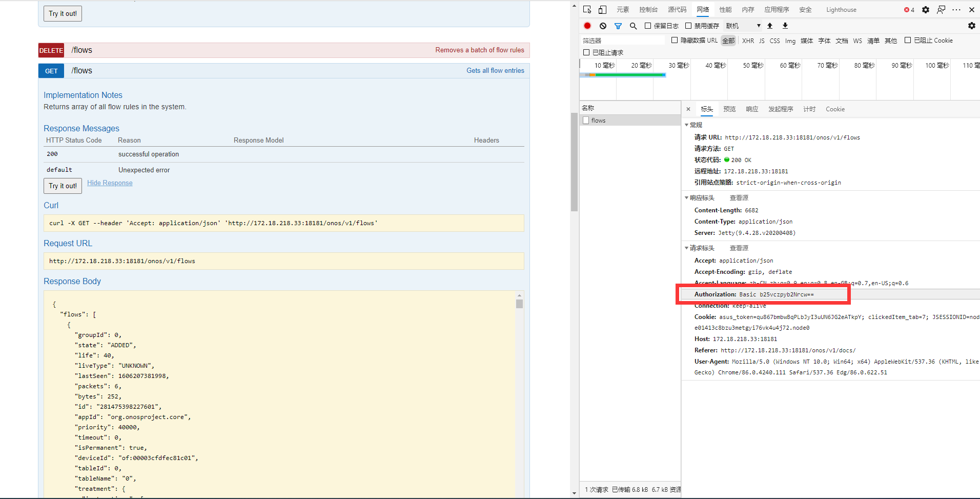The image size is (980, 499).
Task: Open the network filter funnel icon
Action: [618, 26]
